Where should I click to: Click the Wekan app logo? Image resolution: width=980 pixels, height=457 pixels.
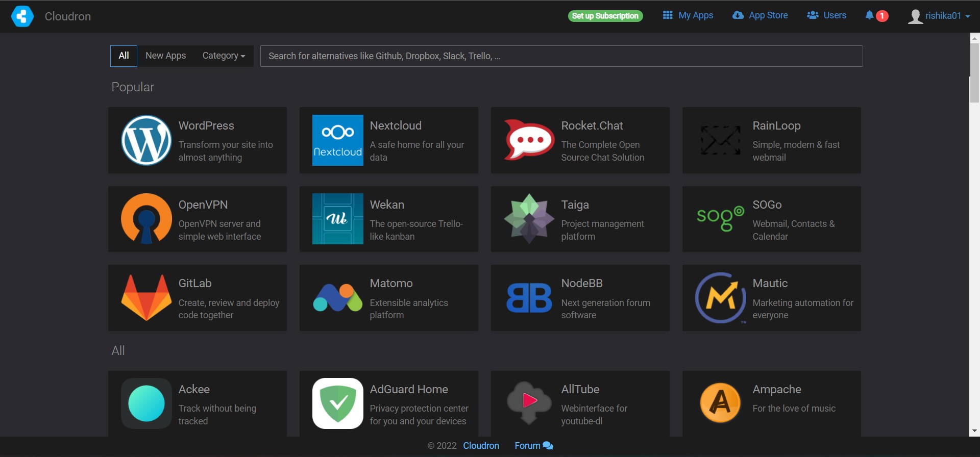tap(338, 219)
